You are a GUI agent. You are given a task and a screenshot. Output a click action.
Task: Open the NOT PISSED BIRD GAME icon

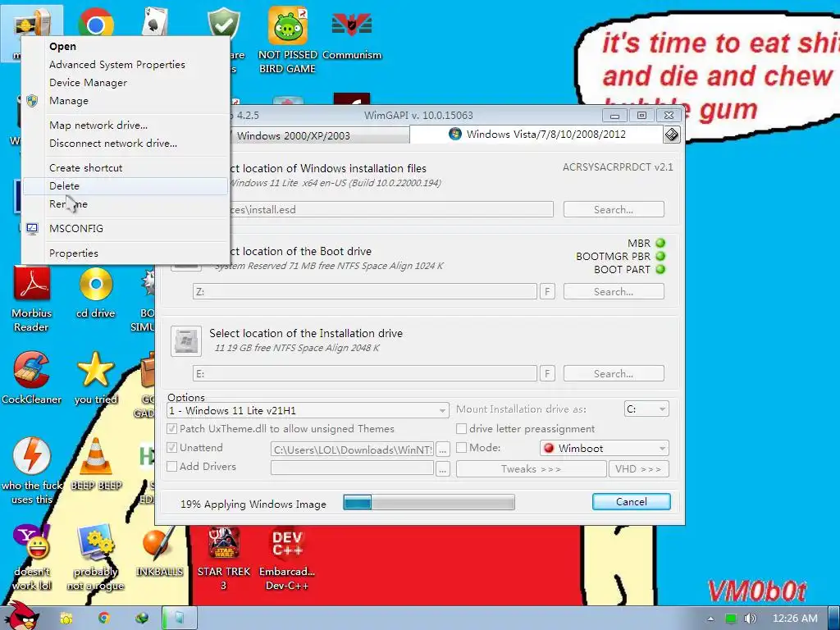click(x=288, y=25)
